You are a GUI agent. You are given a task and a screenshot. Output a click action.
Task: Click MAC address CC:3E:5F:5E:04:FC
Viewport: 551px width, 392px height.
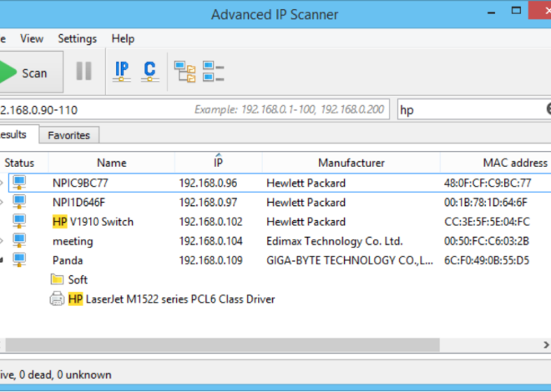tap(487, 222)
